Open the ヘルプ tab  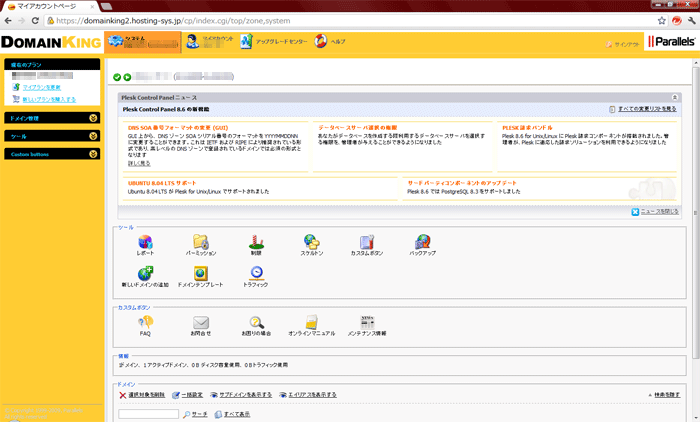pos(330,42)
